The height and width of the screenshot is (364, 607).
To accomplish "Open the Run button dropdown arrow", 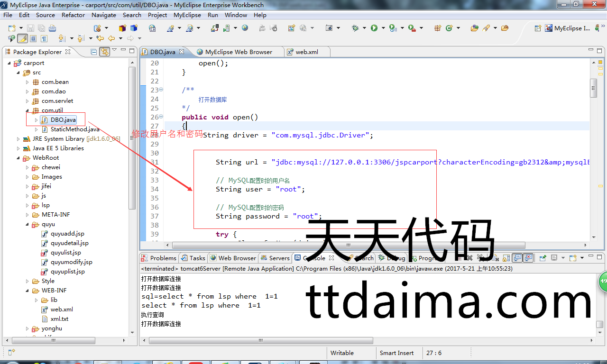I will click(382, 28).
